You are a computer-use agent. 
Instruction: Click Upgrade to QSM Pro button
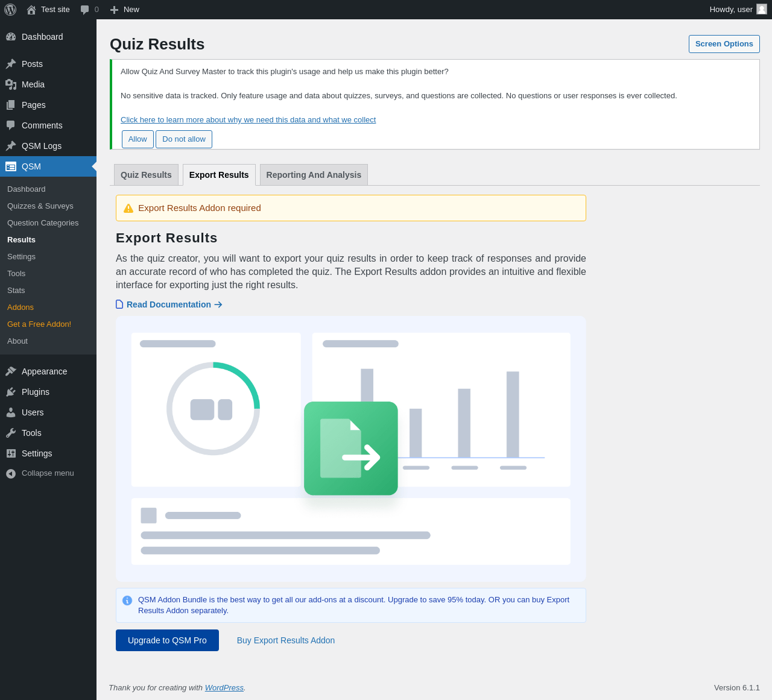coord(167,640)
